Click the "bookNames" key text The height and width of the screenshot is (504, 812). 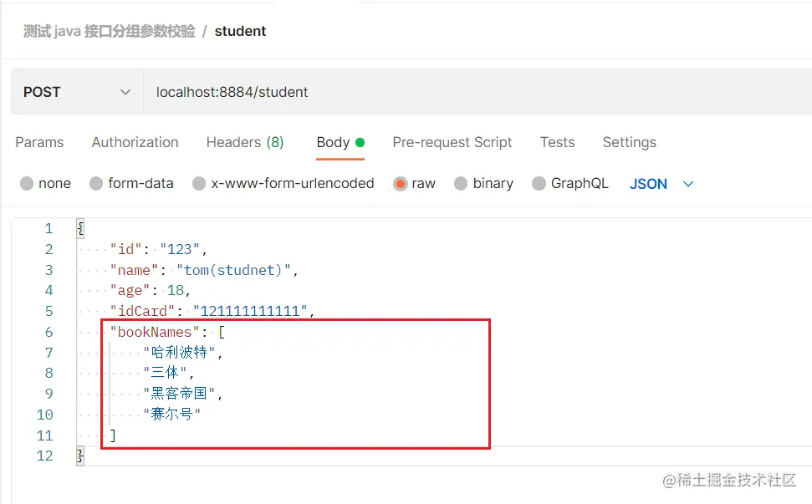(155, 332)
